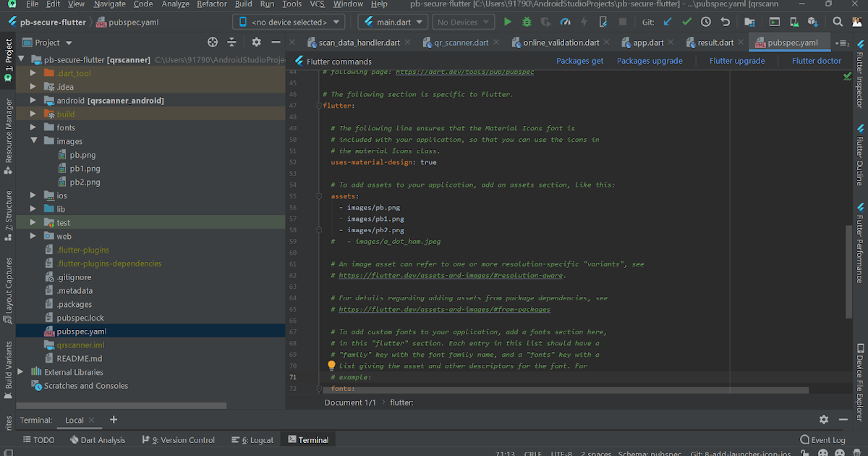
Task: Open the device selector dropdown
Action: coord(289,22)
